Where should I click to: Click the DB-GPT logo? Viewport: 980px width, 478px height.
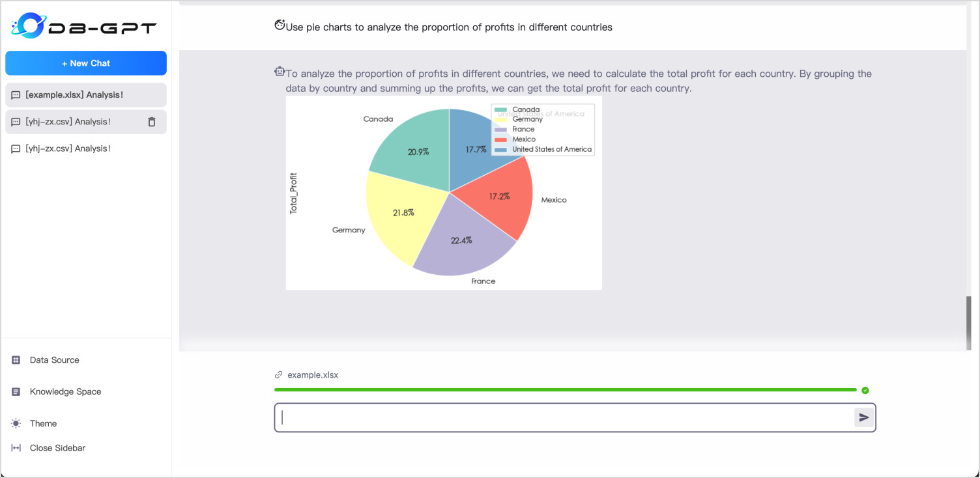click(x=84, y=26)
